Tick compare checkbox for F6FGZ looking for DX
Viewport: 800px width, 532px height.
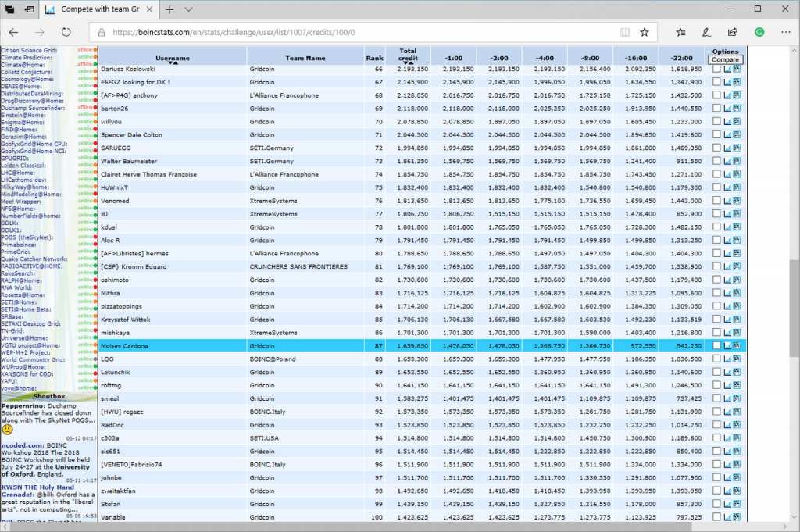[x=716, y=81]
